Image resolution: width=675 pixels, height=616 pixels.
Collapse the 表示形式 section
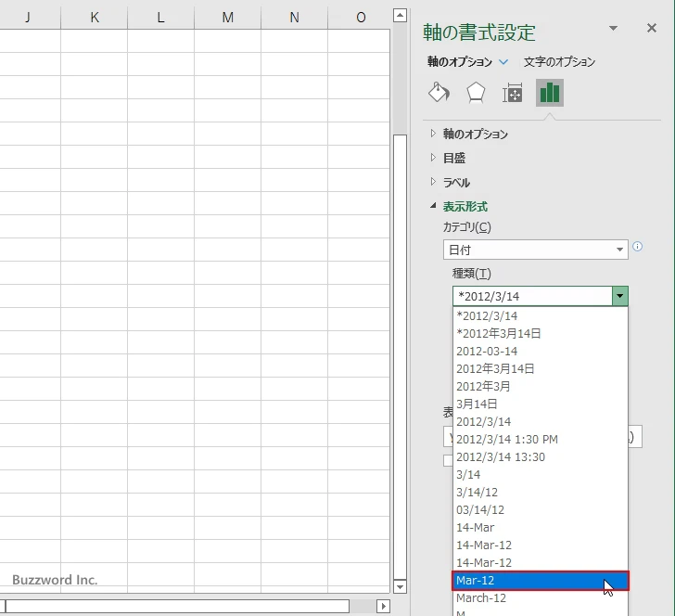click(465, 207)
